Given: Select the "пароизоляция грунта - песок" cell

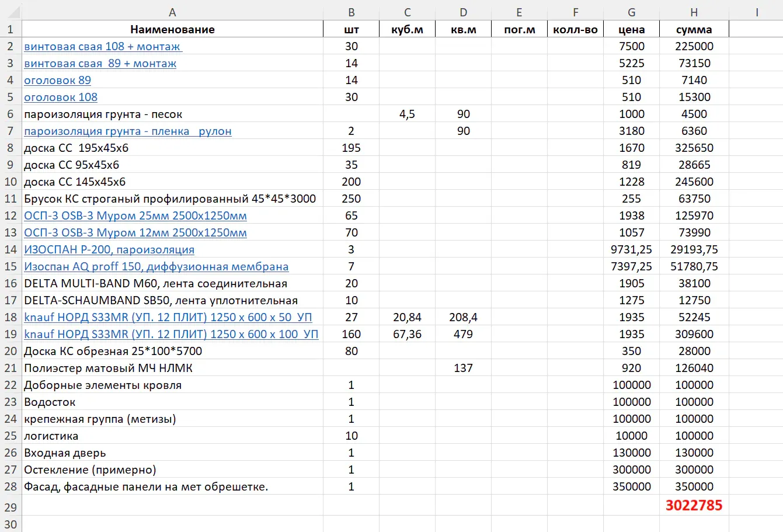Looking at the screenshot, I should tap(172, 114).
